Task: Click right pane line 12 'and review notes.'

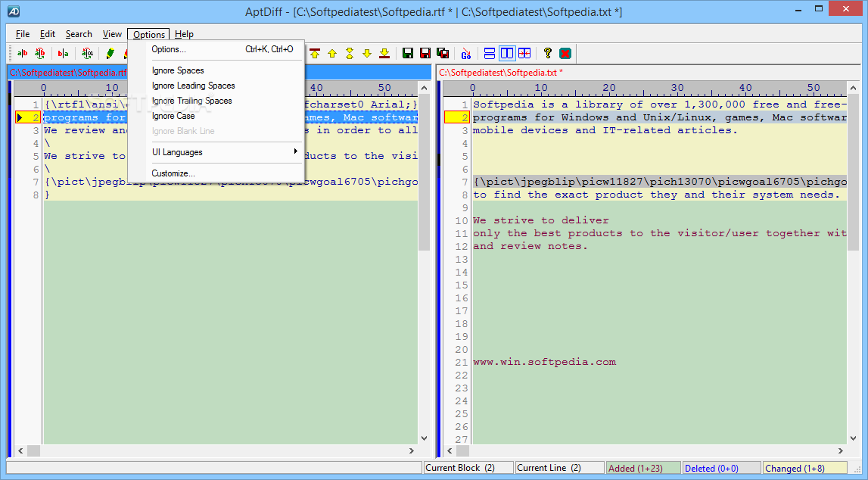Action: point(530,246)
